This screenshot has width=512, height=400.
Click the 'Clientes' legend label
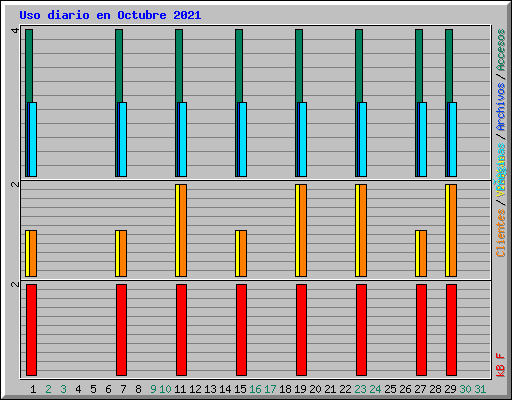click(501, 233)
